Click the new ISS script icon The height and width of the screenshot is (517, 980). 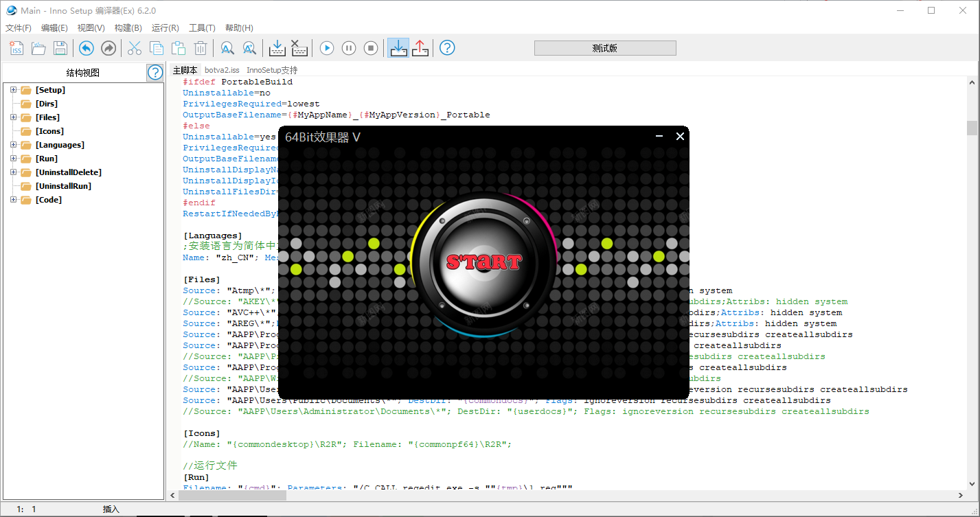tap(16, 48)
